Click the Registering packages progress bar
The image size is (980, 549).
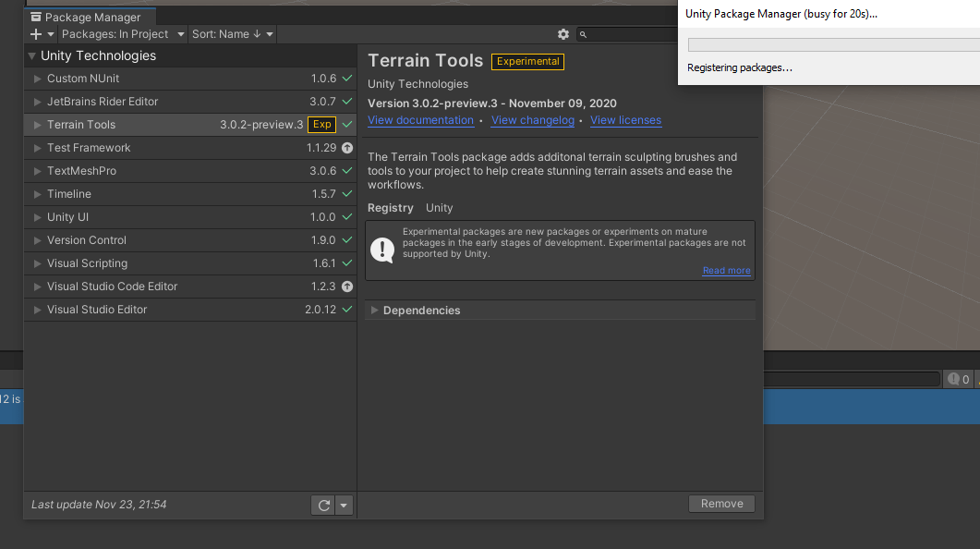point(834,45)
